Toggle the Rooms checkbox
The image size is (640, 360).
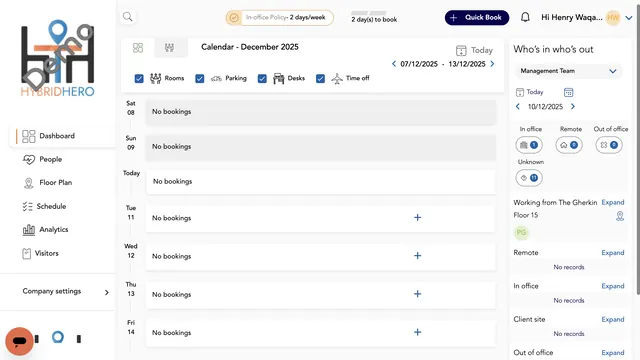[139, 78]
